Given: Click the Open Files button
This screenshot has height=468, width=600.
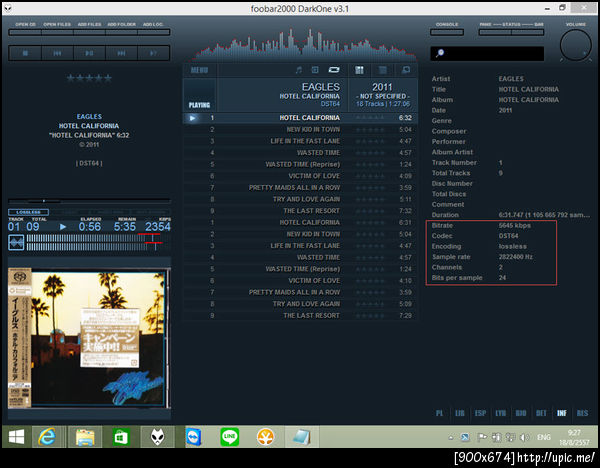Looking at the screenshot, I should click(57, 33).
